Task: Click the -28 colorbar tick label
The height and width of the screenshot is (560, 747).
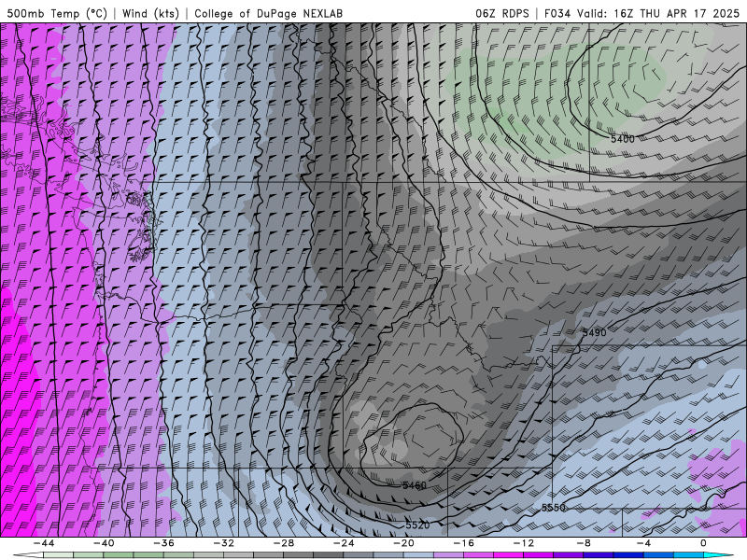Action: 284,543
